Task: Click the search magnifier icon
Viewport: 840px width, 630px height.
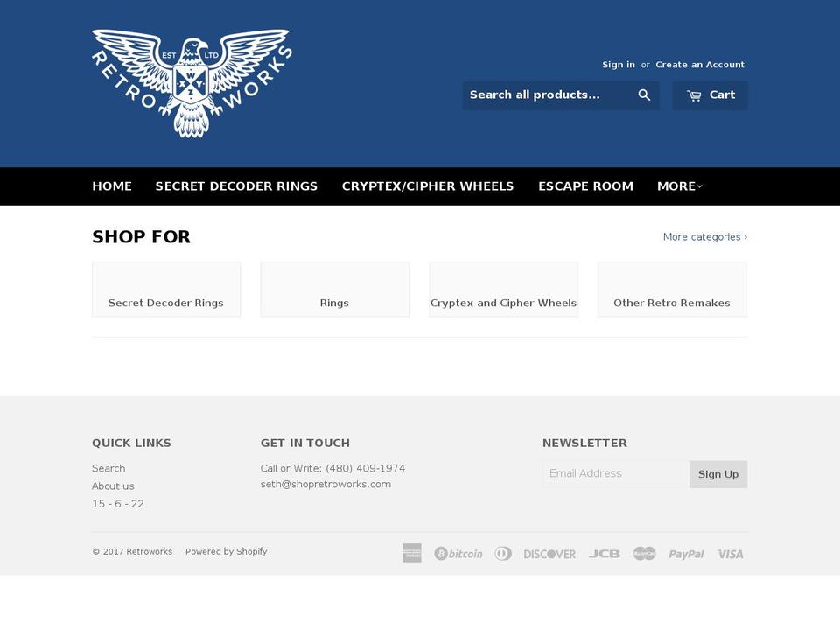Action: 644,94
